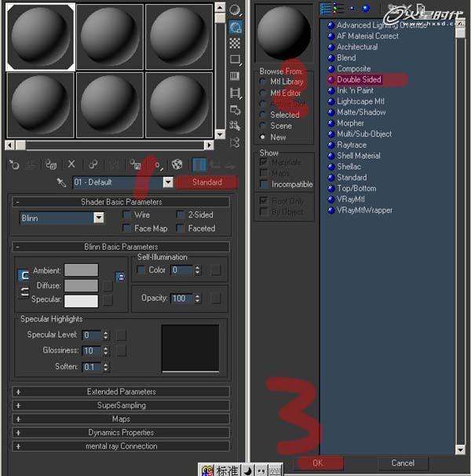Click the Standard material type button

coord(207,182)
